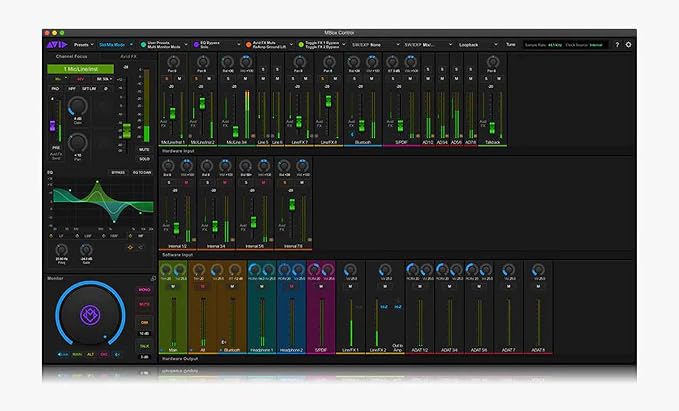Click the Vol knob on Line/FX 1 output
This screenshot has height=411, width=679.
point(350,271)
